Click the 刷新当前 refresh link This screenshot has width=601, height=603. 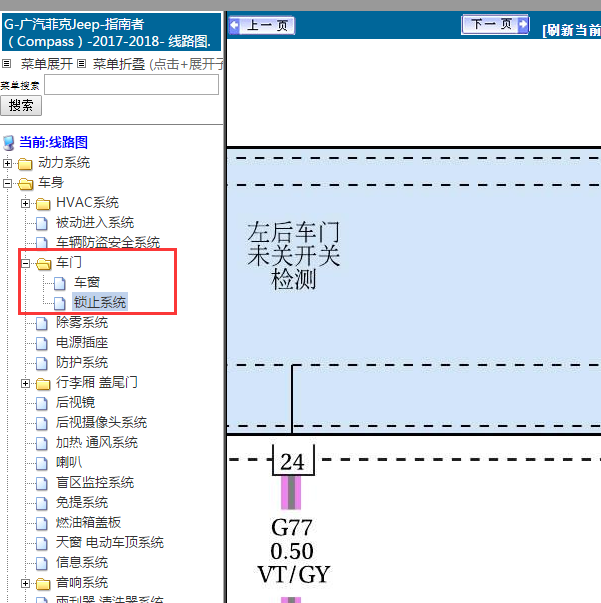pyautogui.click(x=571, y=30)
